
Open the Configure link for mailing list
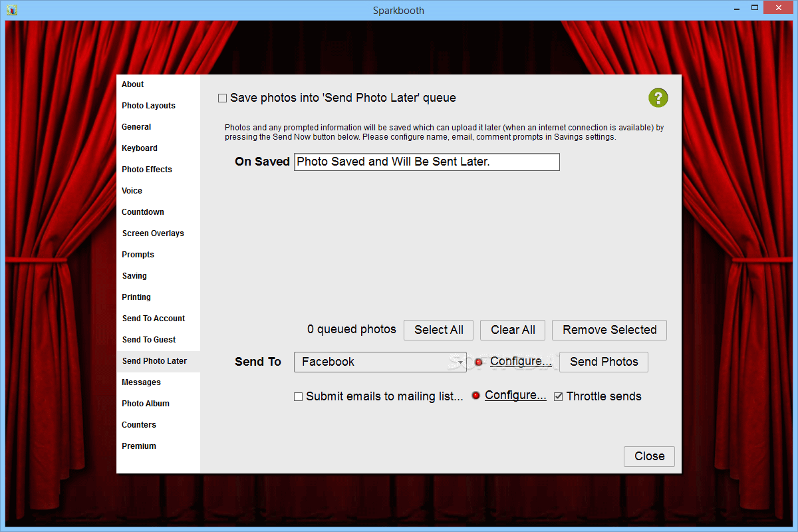(515, 396)
